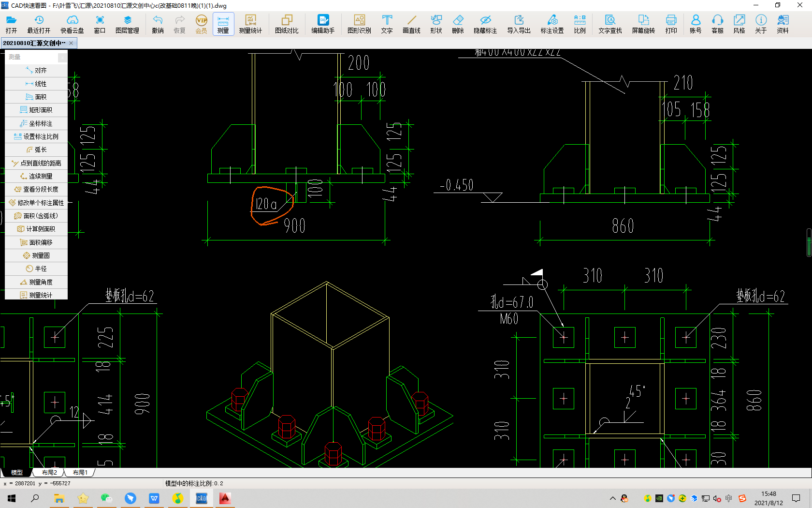Open the 风格 style settings
Image resolution: width=812 pixels, height=508 pixels.
[x=739, y=24]
